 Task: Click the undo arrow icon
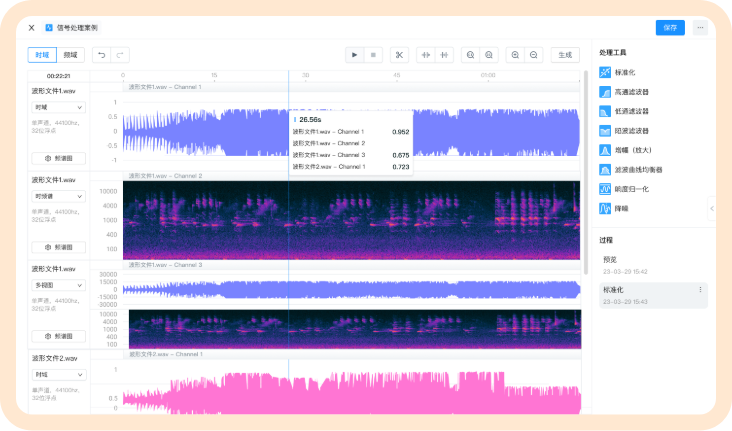pos(101,55)
